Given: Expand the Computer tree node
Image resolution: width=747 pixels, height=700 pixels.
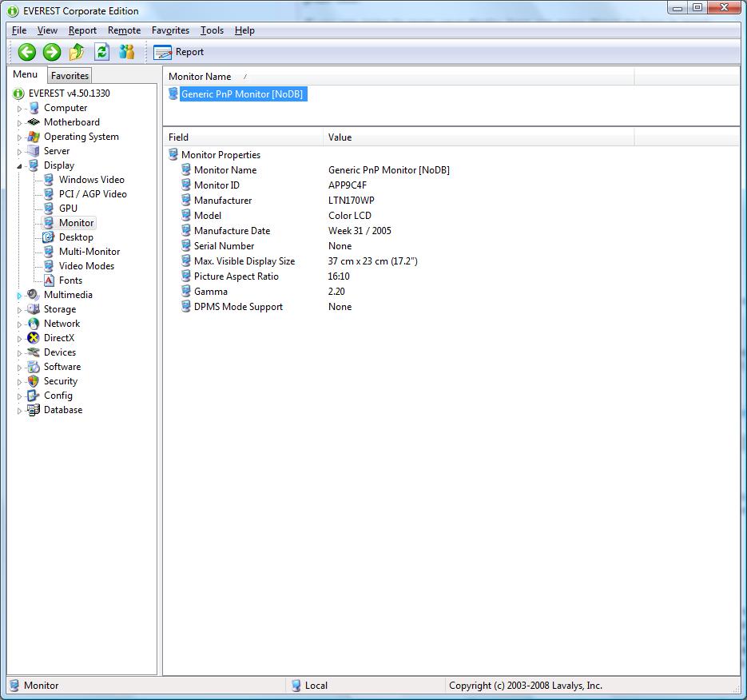Looking at the screenshot, I should pyautogui.click(x=19, y=109).
